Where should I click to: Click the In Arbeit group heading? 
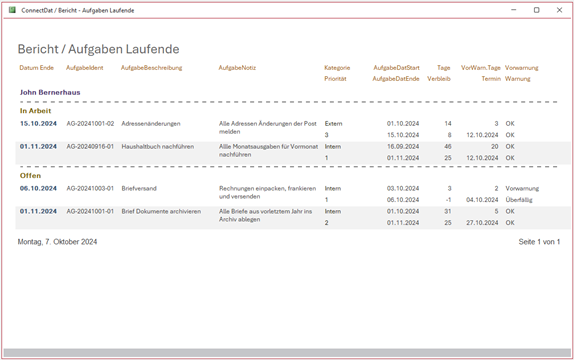[x=36, y=111]
